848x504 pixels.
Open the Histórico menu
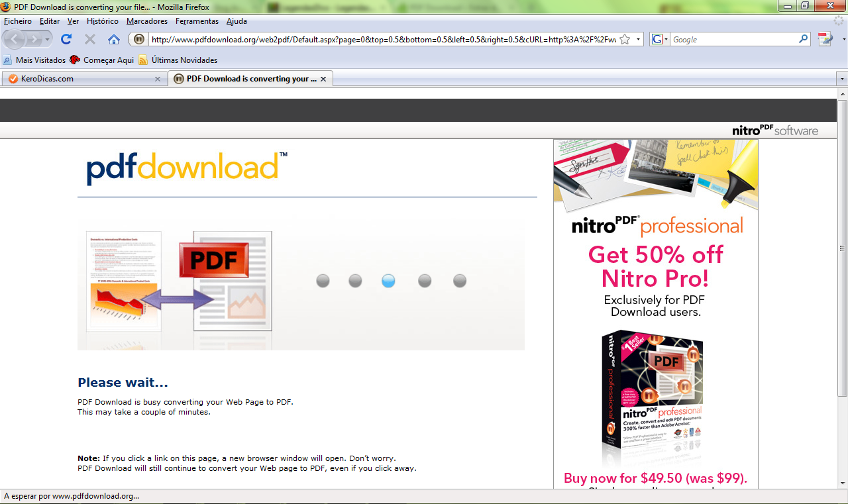click(x=103, y=21)
